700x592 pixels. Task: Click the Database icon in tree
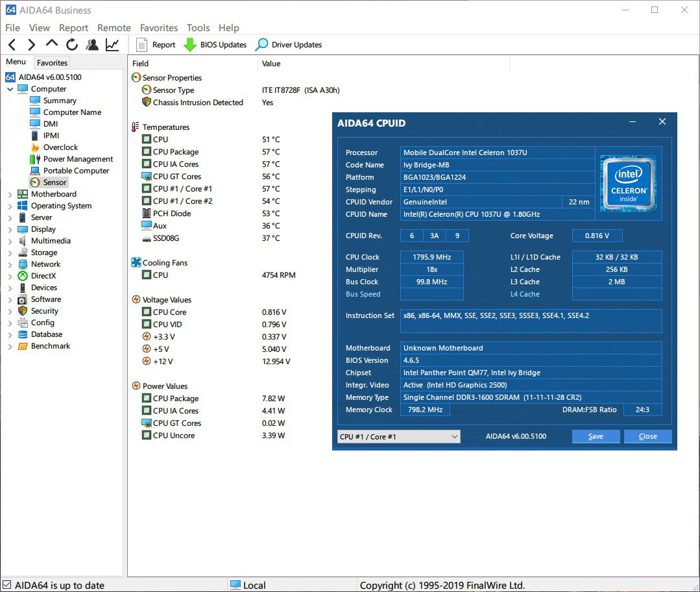point(23,334)
